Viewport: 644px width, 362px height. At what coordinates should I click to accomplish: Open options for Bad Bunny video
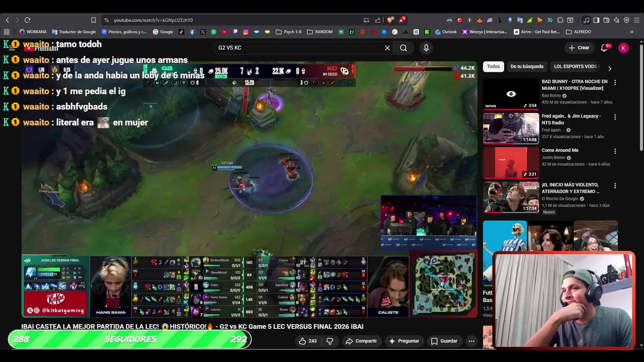click(x=615, y=82)
